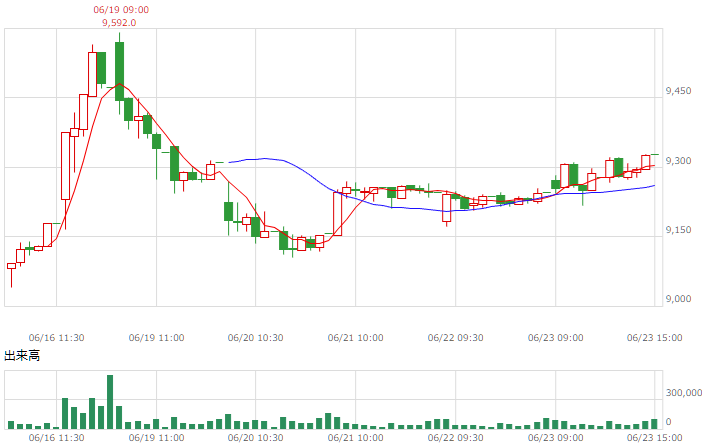Click 06/21 10:00 label under volume chart
702x447 pixels.
355,438
